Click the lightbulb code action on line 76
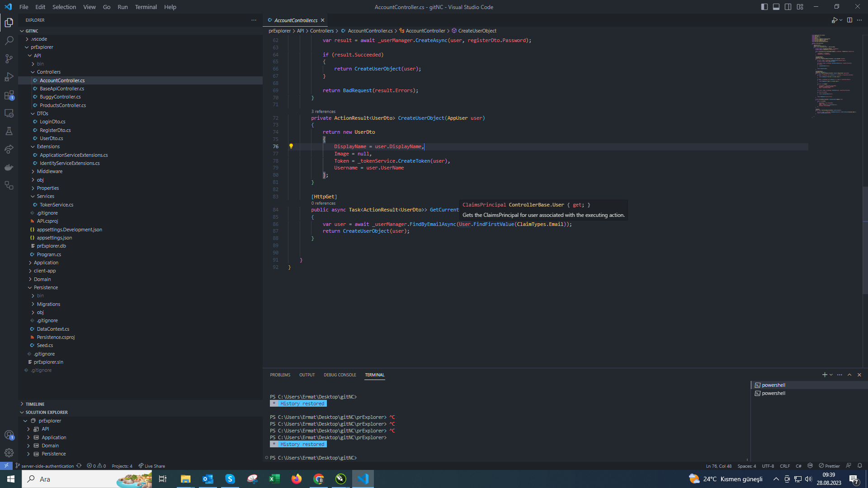Image resolution: width=868 pixels, height=488 pixels. coord(291,146)
